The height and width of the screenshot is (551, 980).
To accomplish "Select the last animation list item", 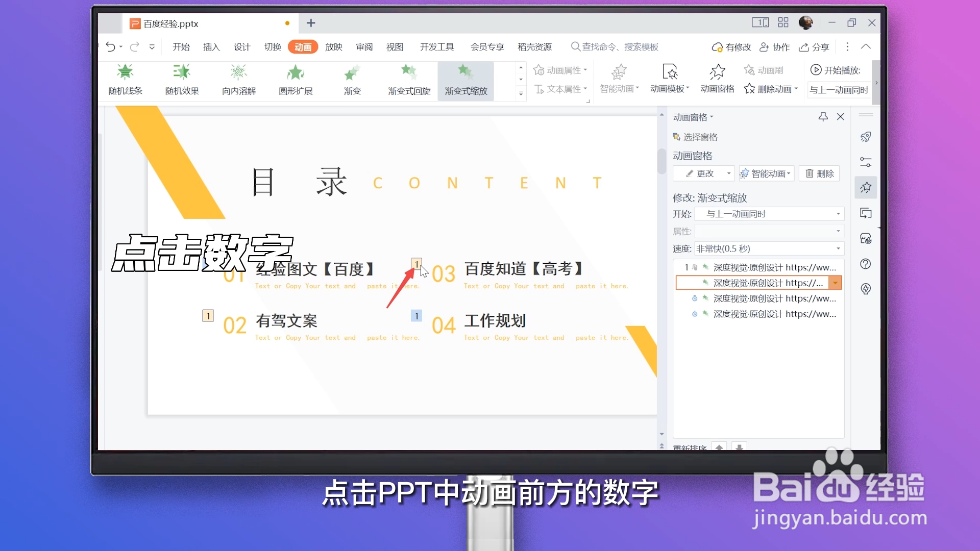I will [758, 314].
